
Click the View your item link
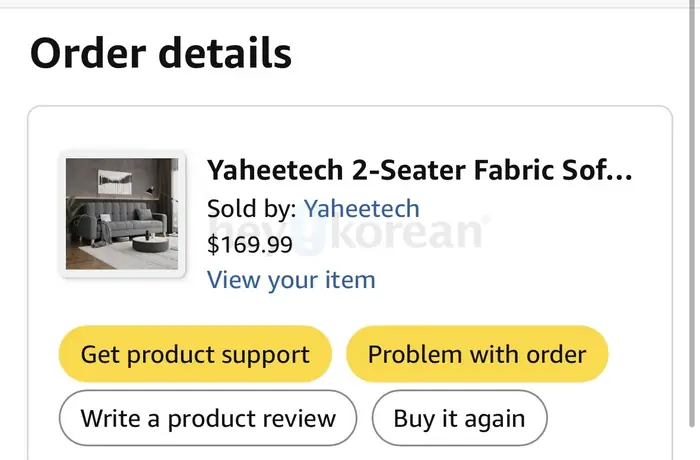click(x=291, y=280)
